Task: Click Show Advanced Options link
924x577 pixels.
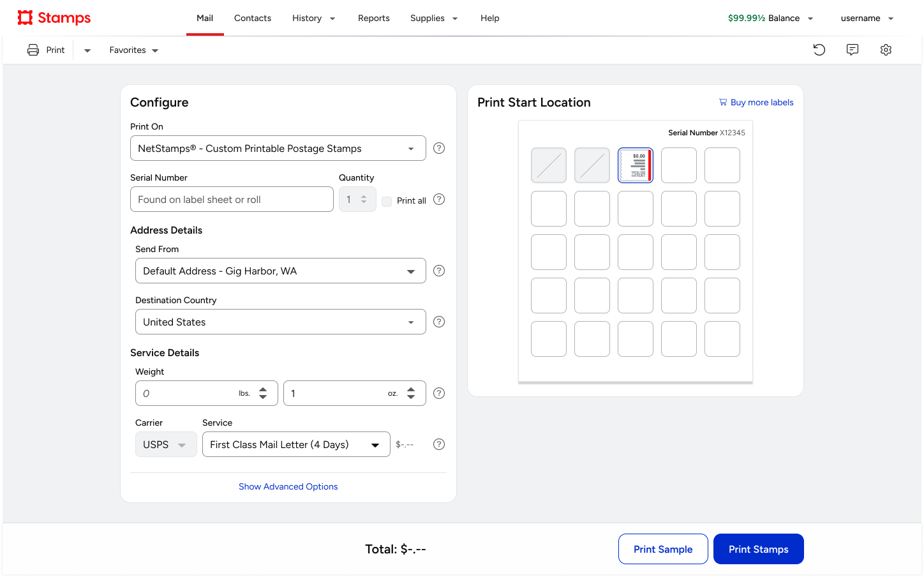Action: (288, 486)
